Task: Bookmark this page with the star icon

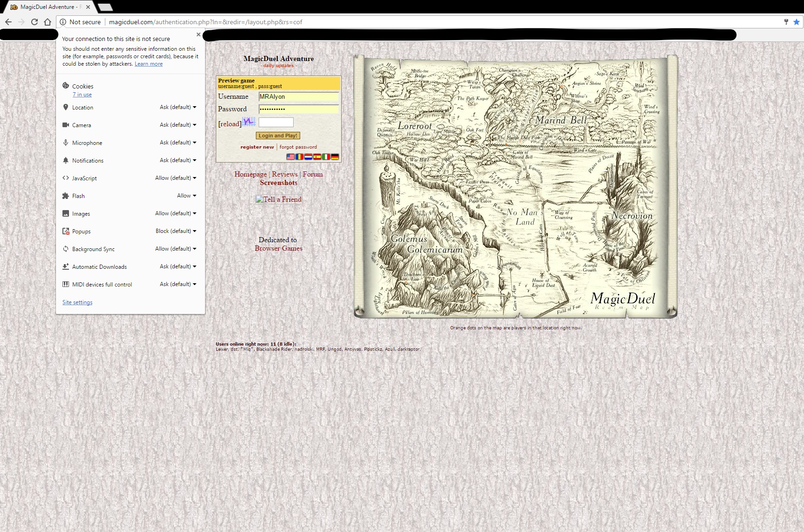Action: pyautogui.click(x=797, y=22)
